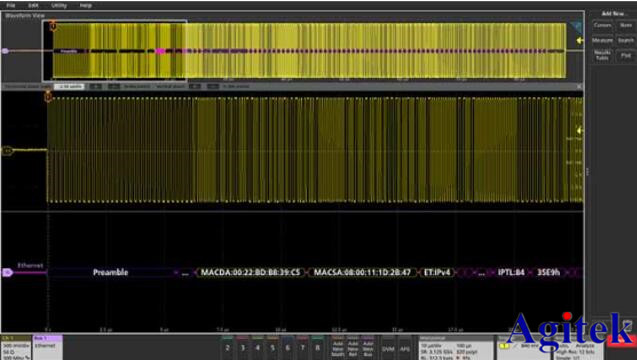Click the Plot button
This screenshot has width=637, height=360.
coord(626,55)
